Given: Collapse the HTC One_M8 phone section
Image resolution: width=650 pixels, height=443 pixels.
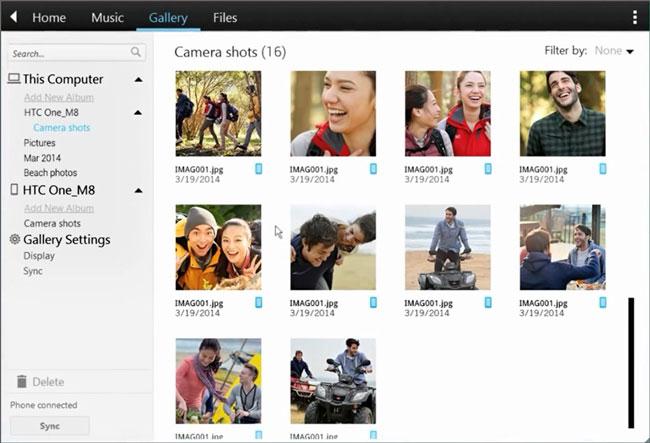Looking at the screenshot, I should point(139,190).
